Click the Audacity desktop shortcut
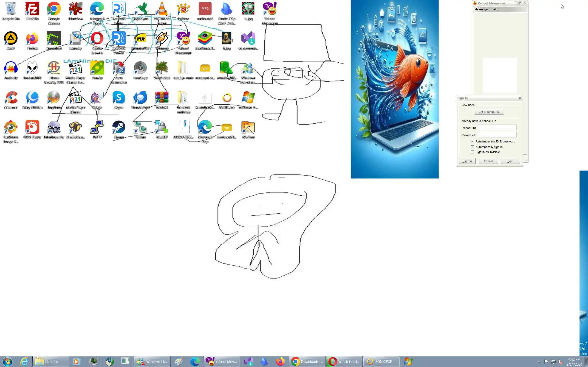588x367 pixels. coord(11,68)
